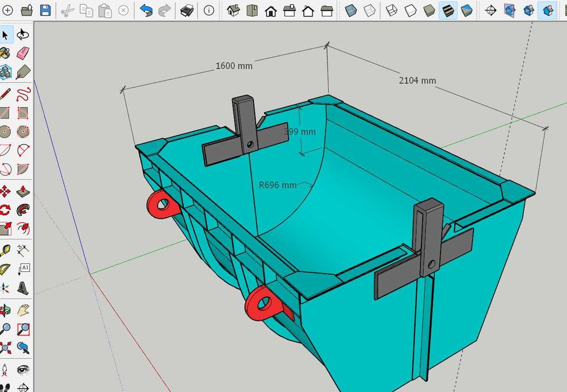Save the model with the floppy disk icon

tap(45, 10)
